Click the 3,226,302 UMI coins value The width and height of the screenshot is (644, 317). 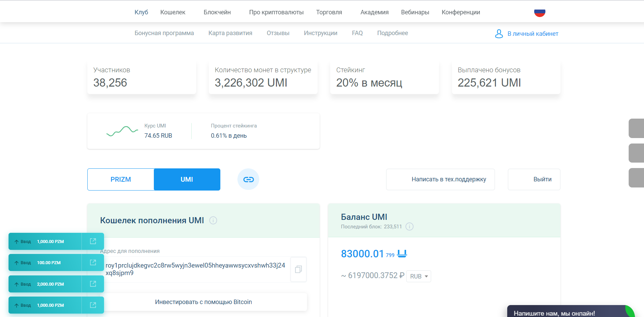point(251,83)
